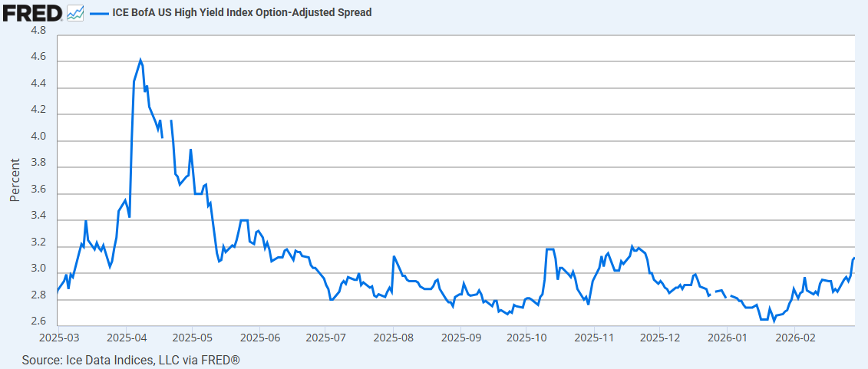Click the FRED logo
868x369 pixels.
32,12
